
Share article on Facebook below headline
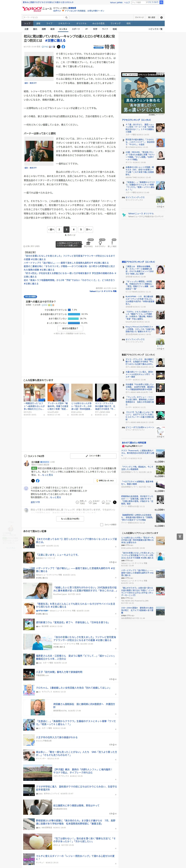[63, 47]
